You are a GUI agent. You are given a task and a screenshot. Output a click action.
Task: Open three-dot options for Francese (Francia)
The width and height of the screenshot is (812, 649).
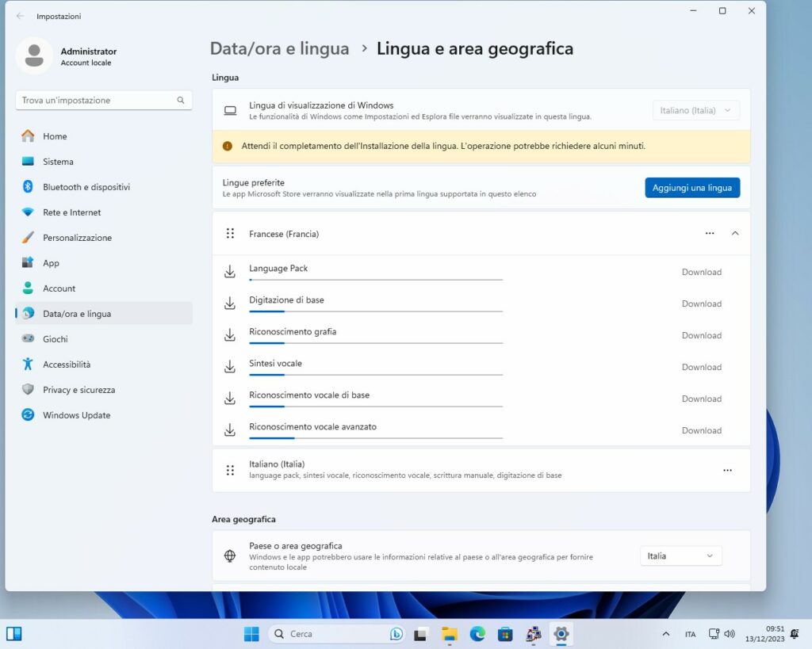click(710, 234)
